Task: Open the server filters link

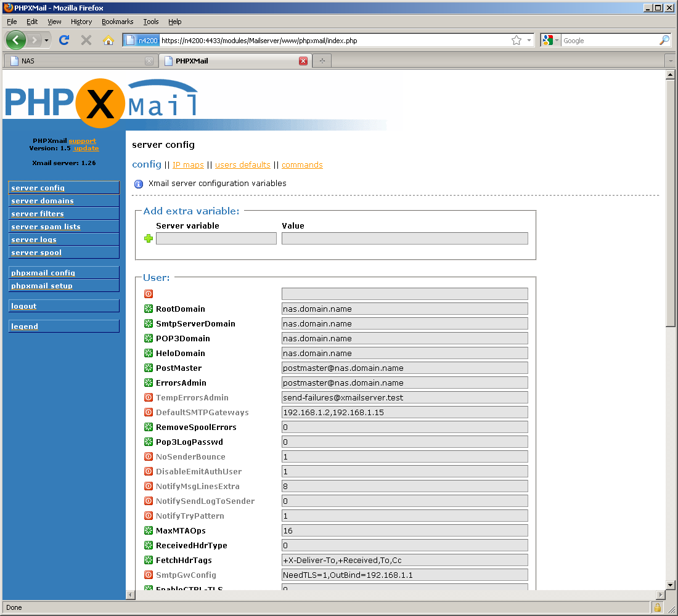Action: click(x=38, y=214)
